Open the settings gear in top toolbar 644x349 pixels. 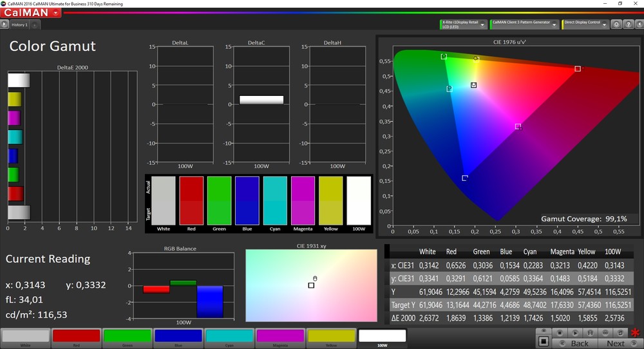click(x=616, y=24)
